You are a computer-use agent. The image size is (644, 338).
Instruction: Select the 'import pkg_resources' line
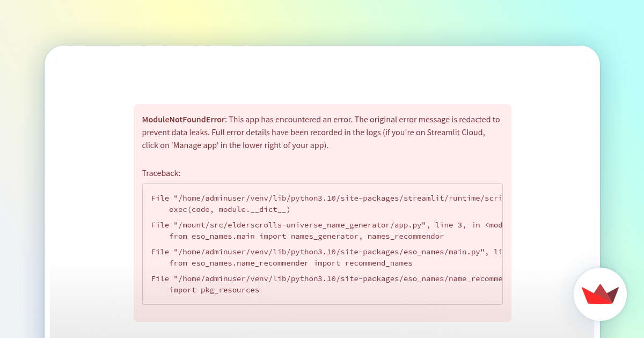tap(214, 290)
